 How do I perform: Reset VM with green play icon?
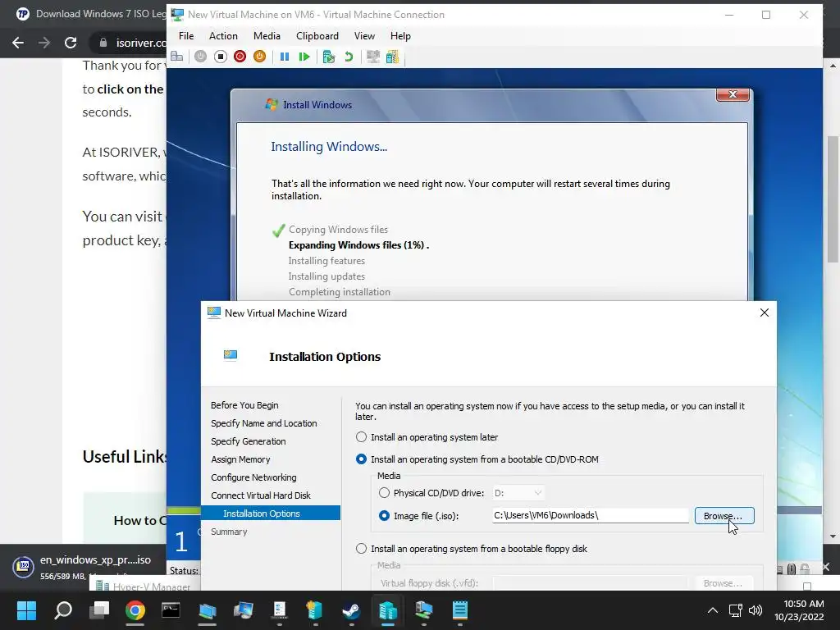[x=304, y=57]
